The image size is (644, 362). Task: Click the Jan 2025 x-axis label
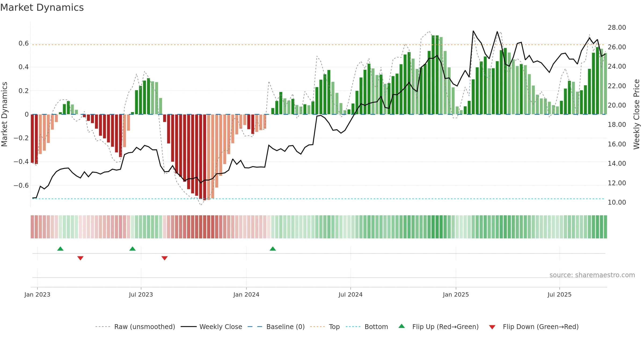coord(456,294)
